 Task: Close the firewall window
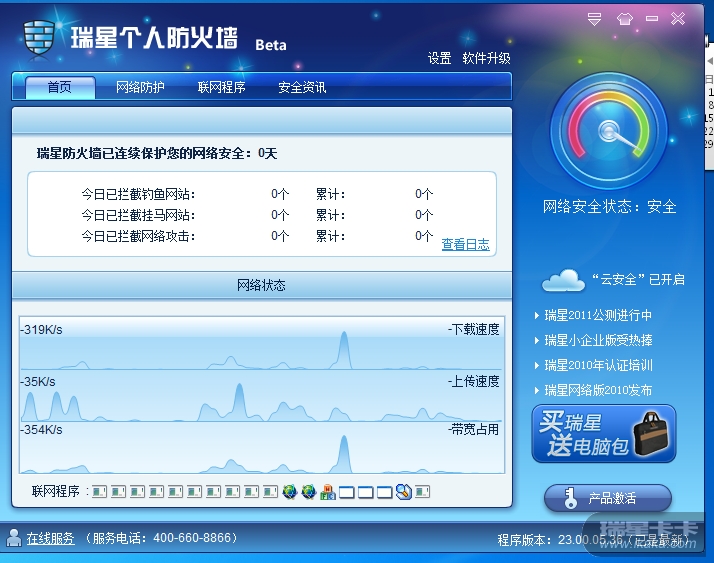tap(678, 19)
